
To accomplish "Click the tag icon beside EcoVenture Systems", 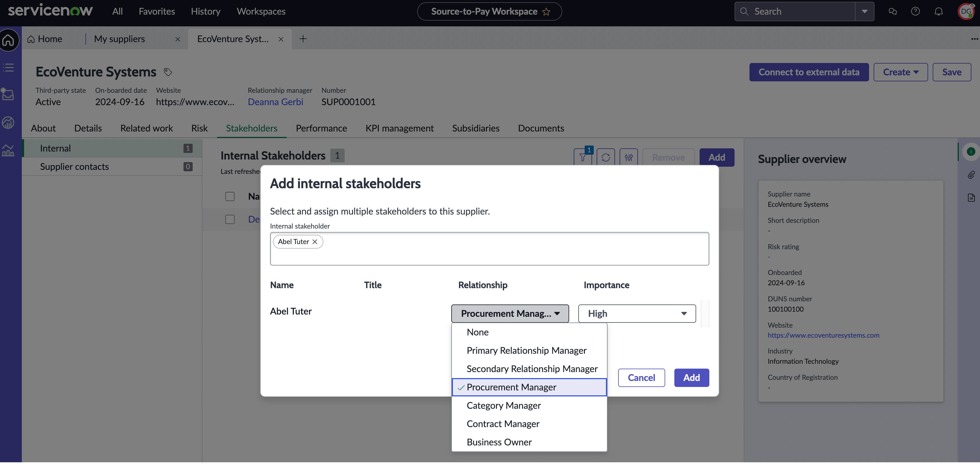I will (168, 72).
